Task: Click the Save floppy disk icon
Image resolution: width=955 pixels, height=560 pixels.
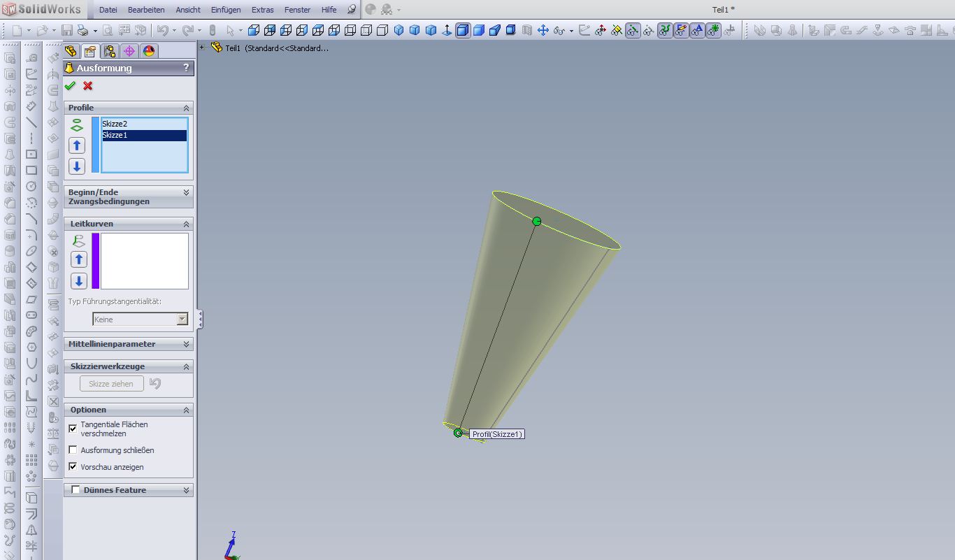Action: pos(67,31)
